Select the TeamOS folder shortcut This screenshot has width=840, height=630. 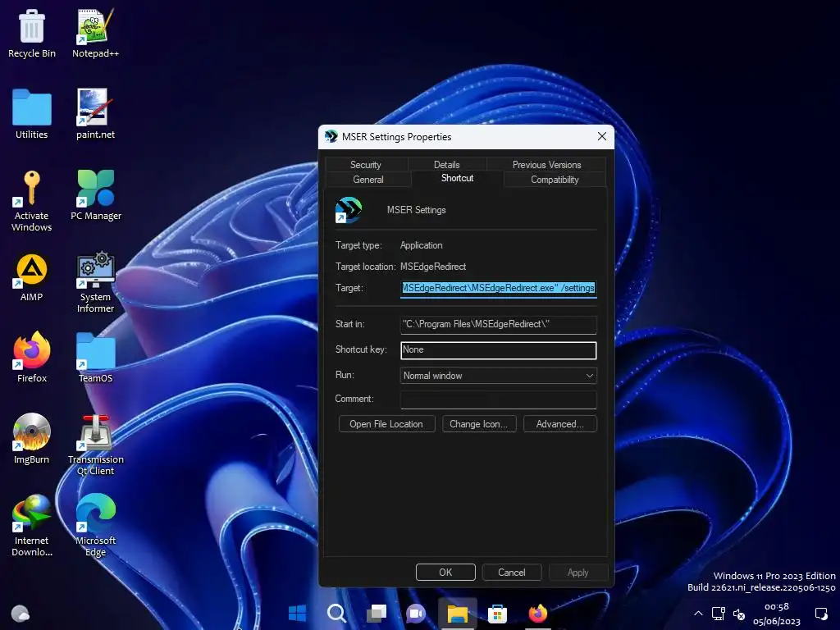click(95, 358)
